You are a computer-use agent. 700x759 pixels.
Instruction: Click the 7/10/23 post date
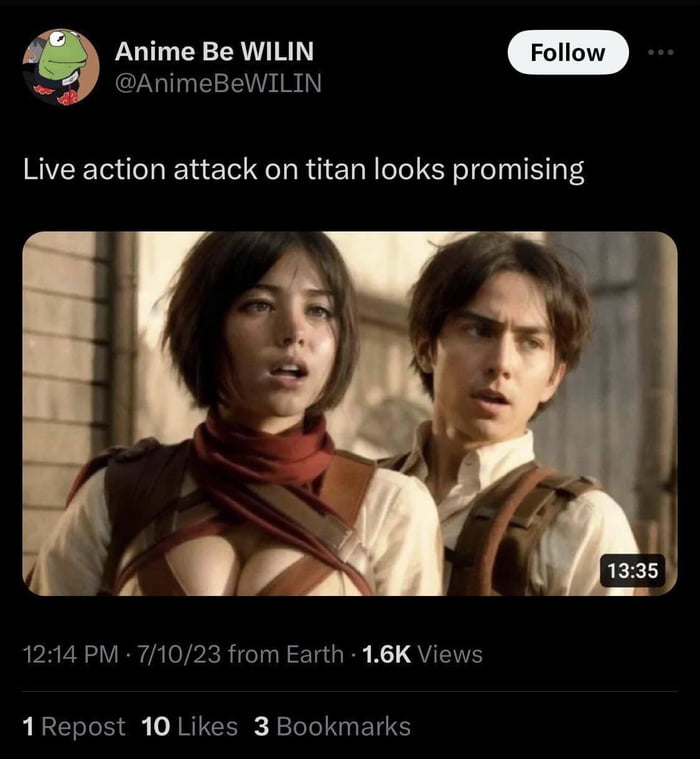coord(179,654)
